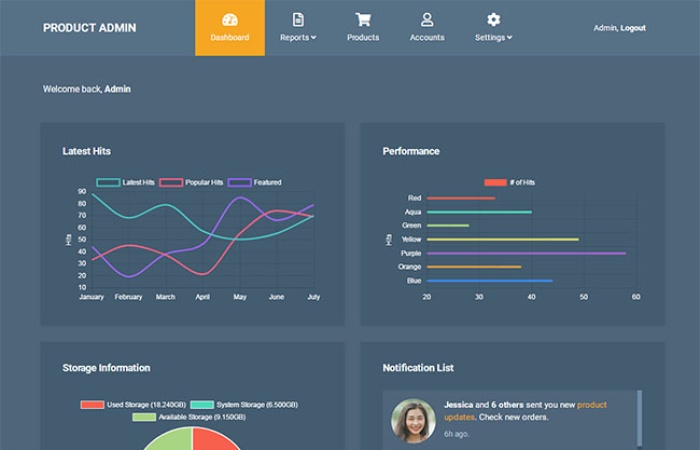Click the Dashboard speedometer icon
The width and height of the screenshot is (700, 450).
(230, 20)
